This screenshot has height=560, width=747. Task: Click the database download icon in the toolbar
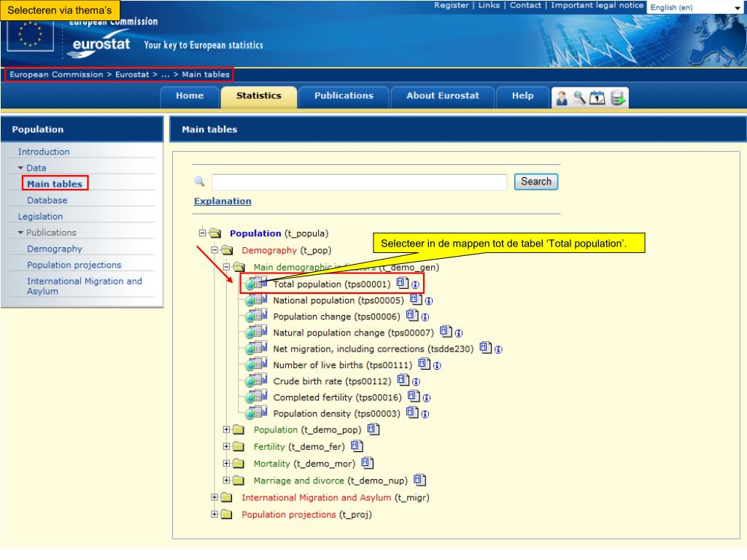pyautogui.click(x=617, y=98)
